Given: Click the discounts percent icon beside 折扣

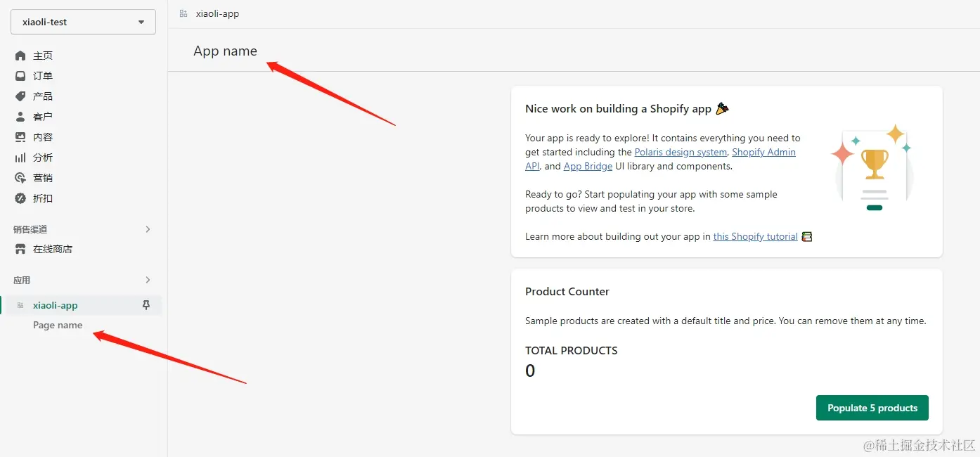Looking at the screenshot, I should (x=20, y=198).
